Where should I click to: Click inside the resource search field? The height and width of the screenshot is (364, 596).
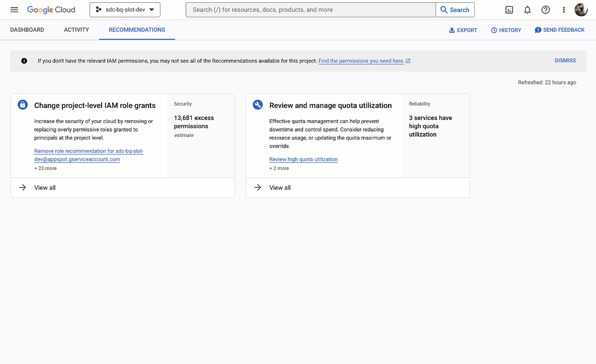coord(310,10)
